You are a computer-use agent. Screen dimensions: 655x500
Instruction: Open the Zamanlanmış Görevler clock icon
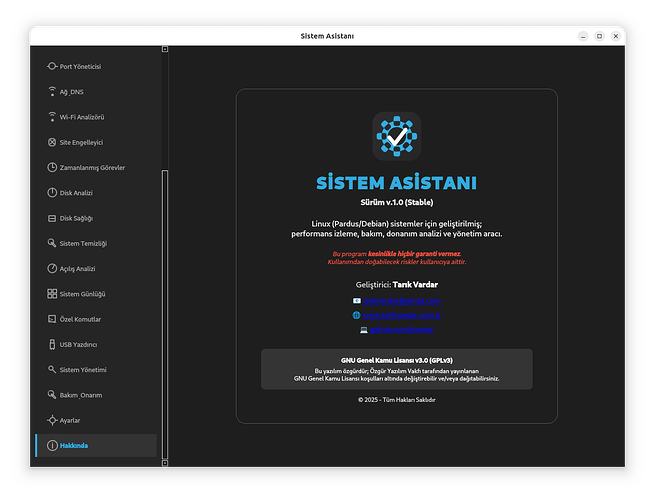[x=52, y=167]
